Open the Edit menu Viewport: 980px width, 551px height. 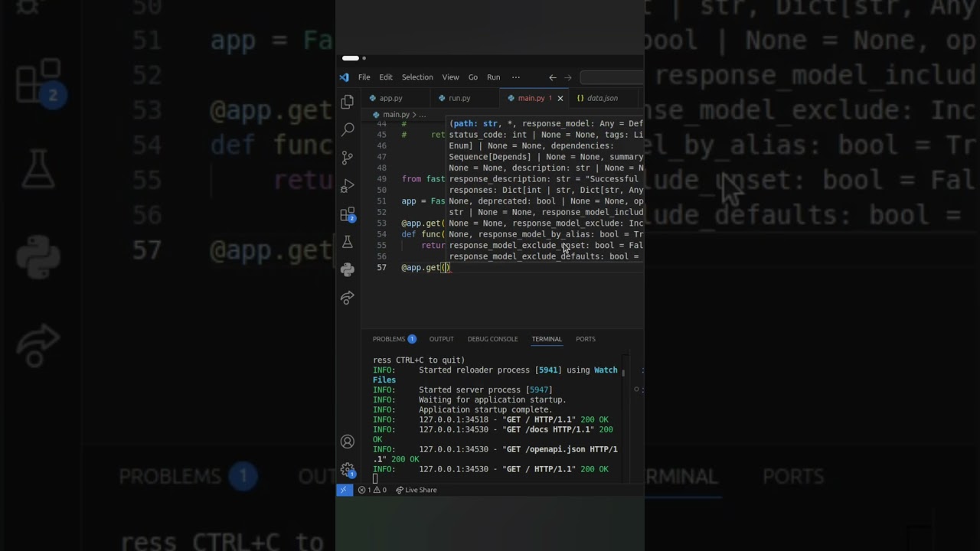(x=386, y=77)
